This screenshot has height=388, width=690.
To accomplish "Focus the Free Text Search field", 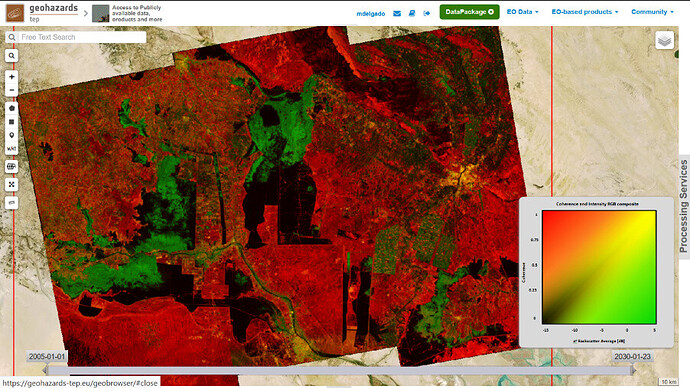I will [x=82, y=37].
